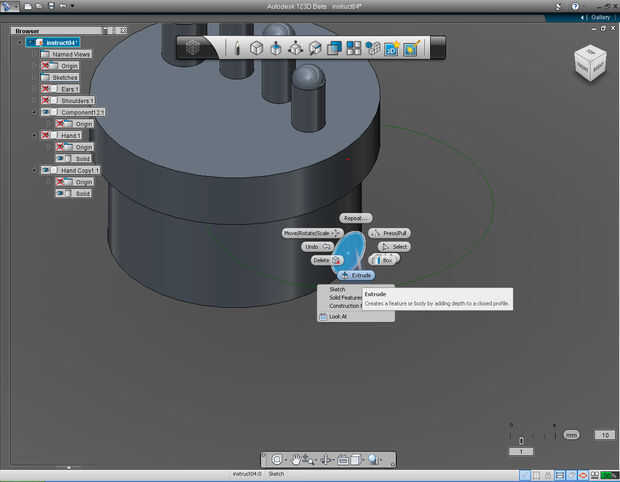Viewport: 620px width, 482px height.
Task: Open Sketch submenu in context menu
Action: pos(337,289)
